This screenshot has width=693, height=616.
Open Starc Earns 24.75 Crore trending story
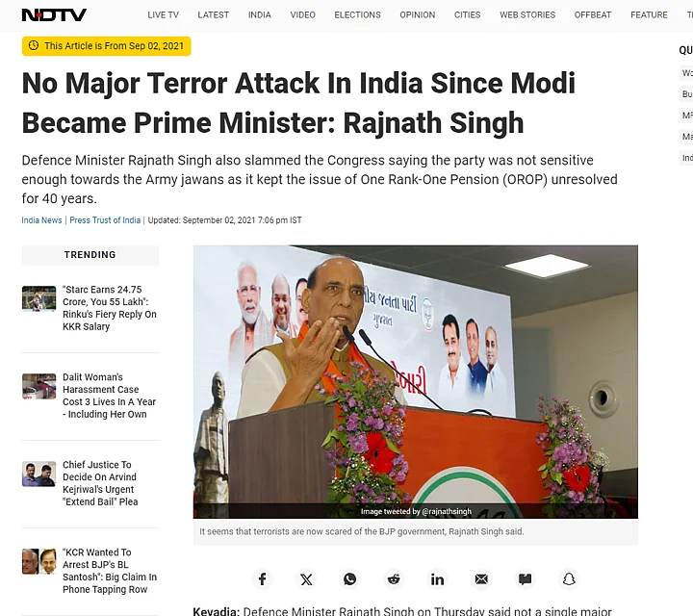[110, 308]
